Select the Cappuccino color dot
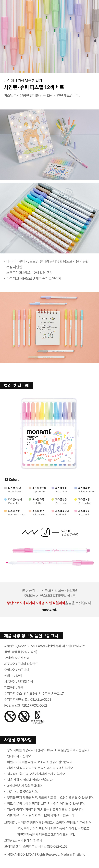This screenshot has height=868, width=99. click(x=30, y=488)
